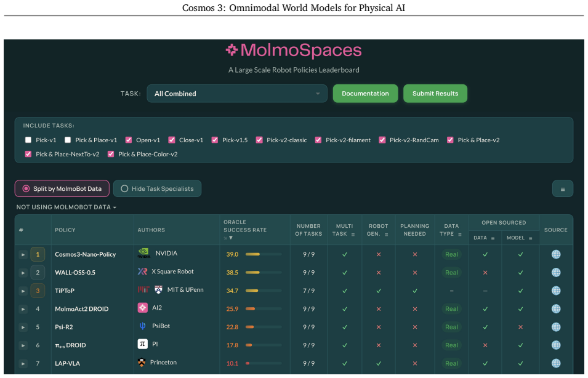Click the Princeton shield logo

[142, 363]
